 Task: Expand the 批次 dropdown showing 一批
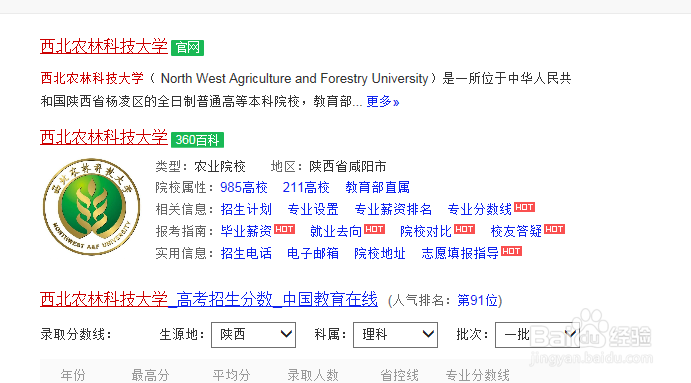pyautogui.click(x=537, y=335)
